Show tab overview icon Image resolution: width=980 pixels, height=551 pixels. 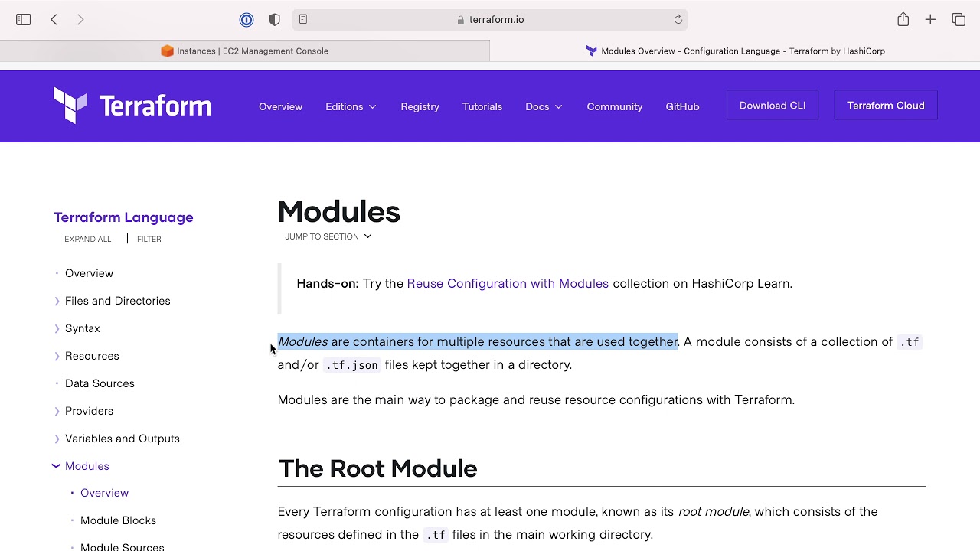tap(959, 20)
